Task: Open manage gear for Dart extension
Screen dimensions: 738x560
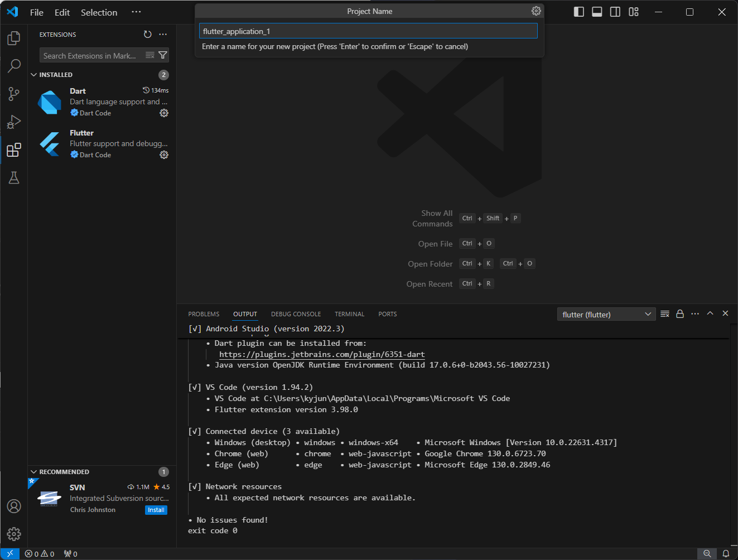Action: click(164, 113)
